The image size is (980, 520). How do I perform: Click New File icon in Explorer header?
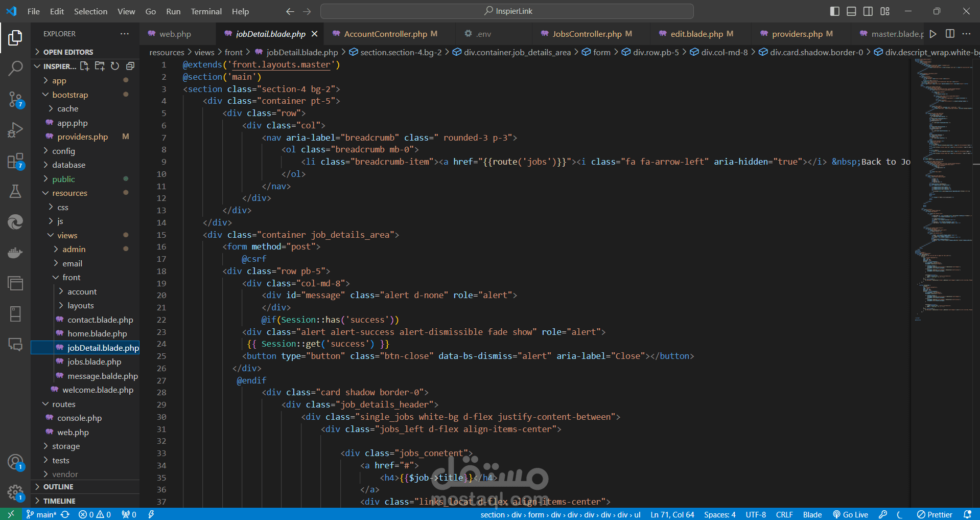coord(85,66)
